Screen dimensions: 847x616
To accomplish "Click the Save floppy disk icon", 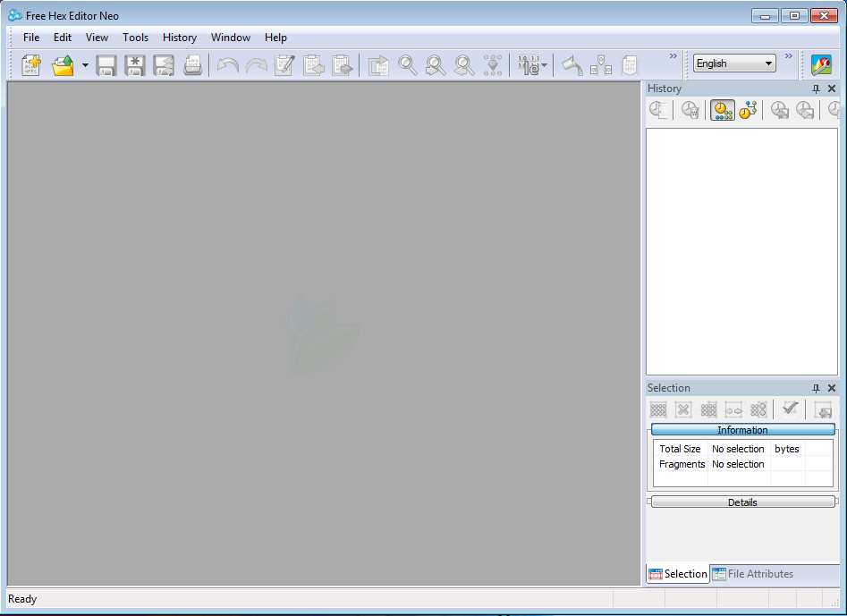I will pyautogui.click(x=106, y=65).
